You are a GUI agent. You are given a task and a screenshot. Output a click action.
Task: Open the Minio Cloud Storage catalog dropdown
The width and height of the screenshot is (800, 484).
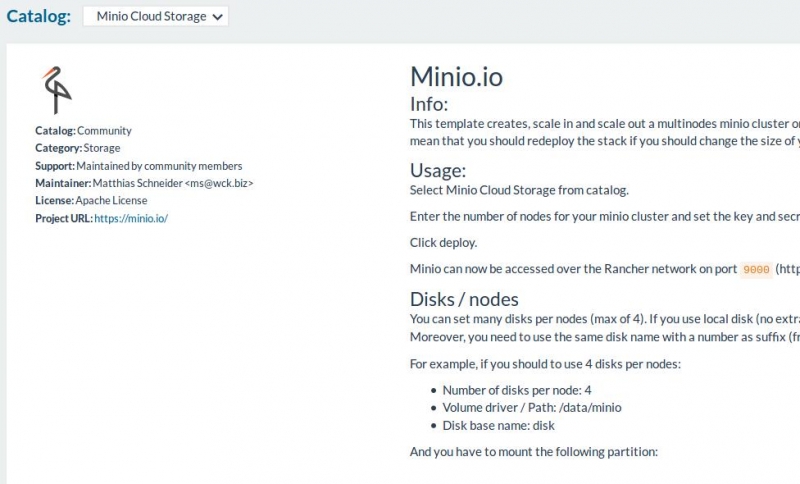[156, 16]
